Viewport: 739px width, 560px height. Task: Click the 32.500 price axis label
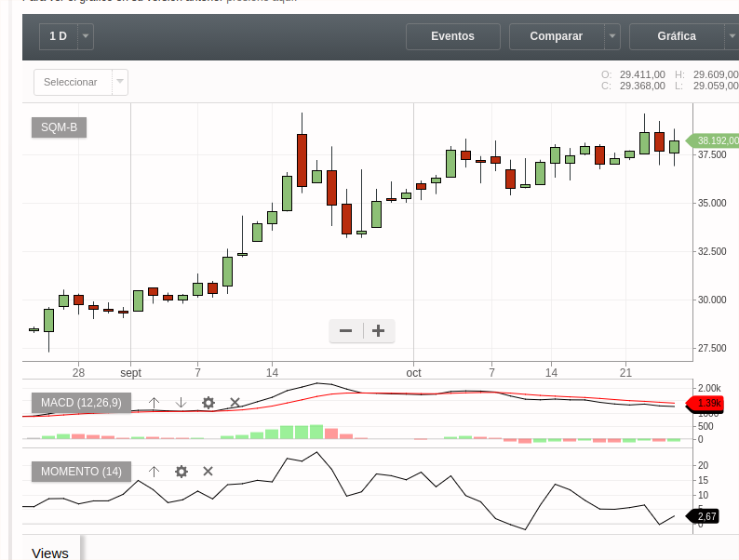click(x=712, y=251)
